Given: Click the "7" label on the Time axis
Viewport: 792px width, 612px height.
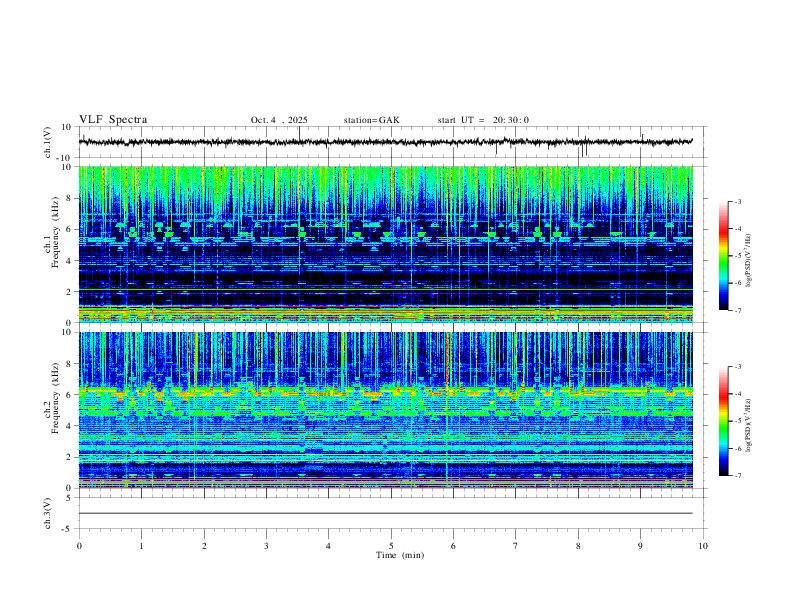Looking at the screenshot, I should 516,546.
